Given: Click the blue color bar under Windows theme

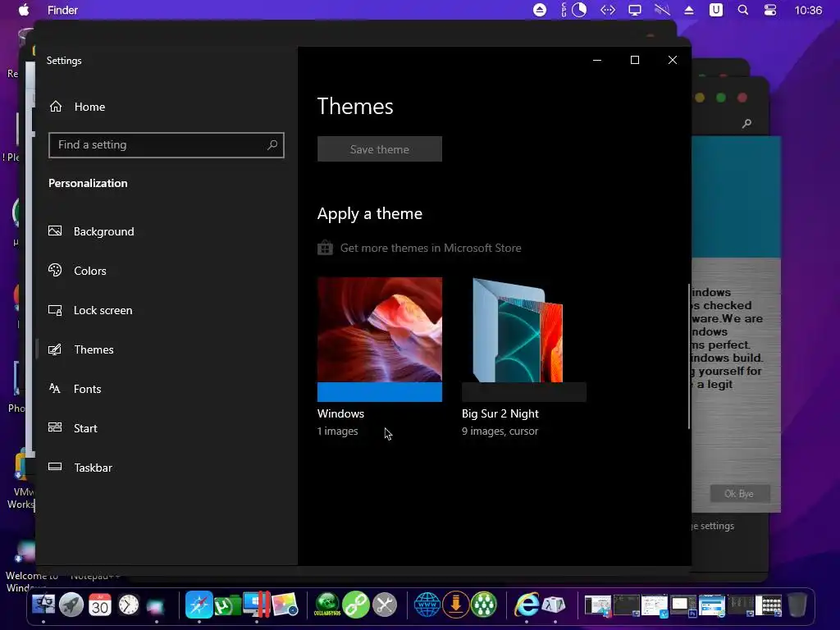Looking at the screenshot, I should (379, 392).
